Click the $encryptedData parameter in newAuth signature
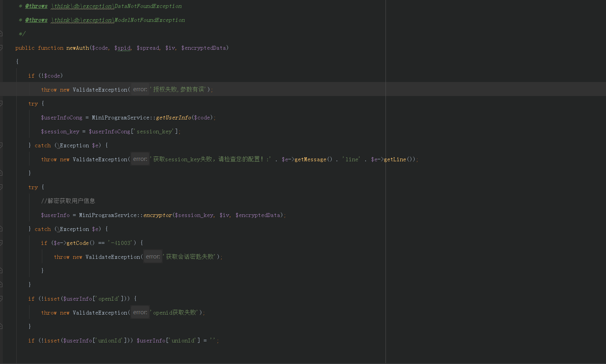Screen dimensions: 606x364 (x=203, y=48)
